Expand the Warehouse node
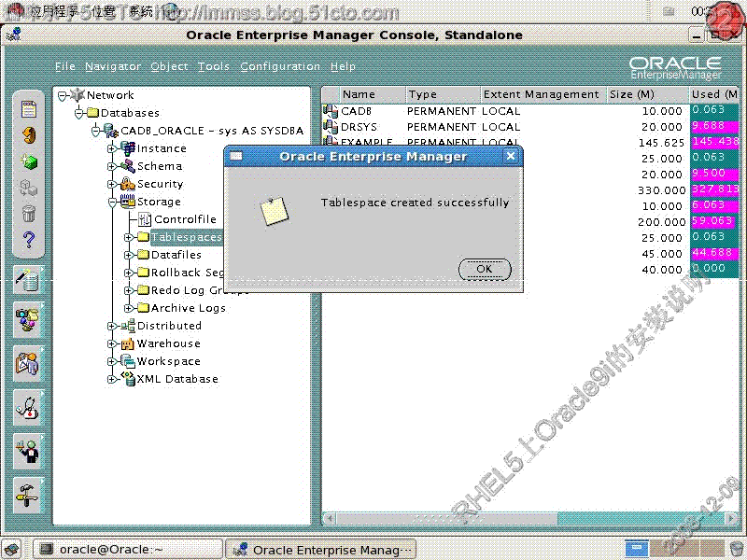747x560 pixels. 111,343
